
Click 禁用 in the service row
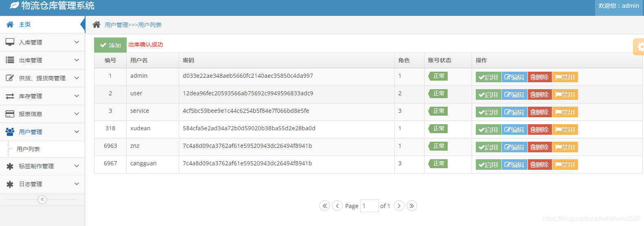(x=565, y=112)
